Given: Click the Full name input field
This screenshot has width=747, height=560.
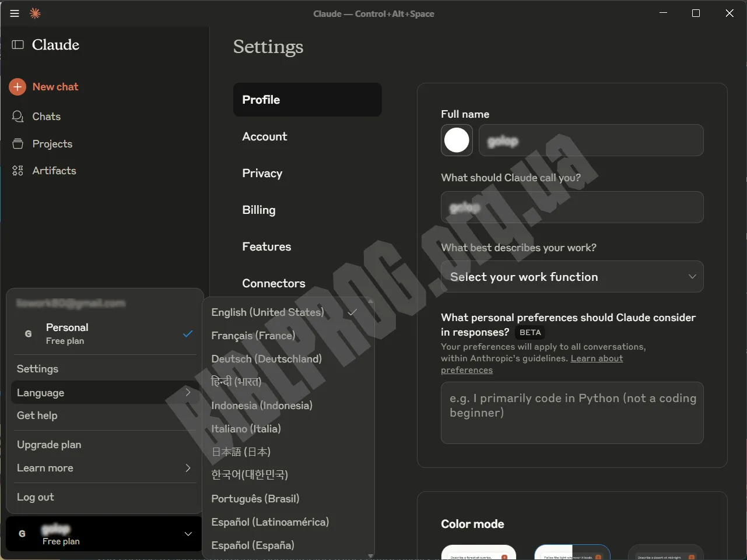Looking at the screenshot, I should (591, 140).
